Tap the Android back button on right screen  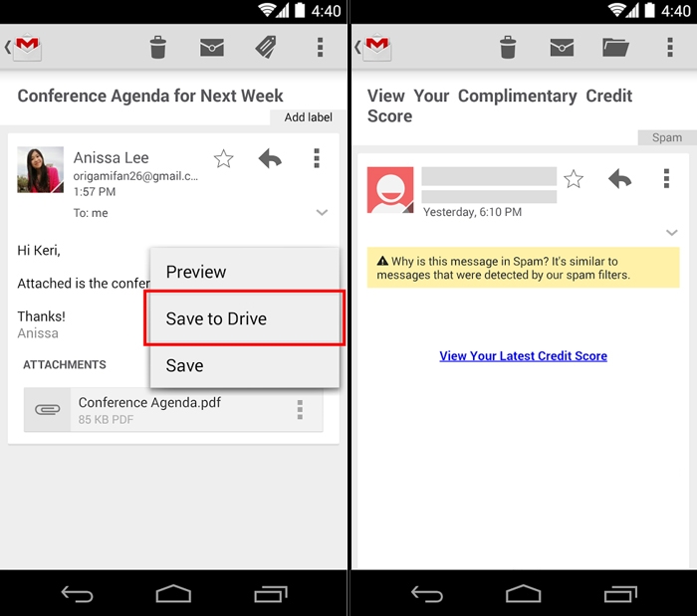click(x=427, y=594)
